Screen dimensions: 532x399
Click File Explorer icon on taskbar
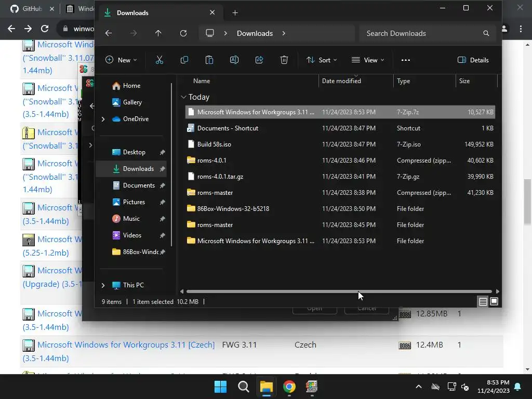point(267,387)
